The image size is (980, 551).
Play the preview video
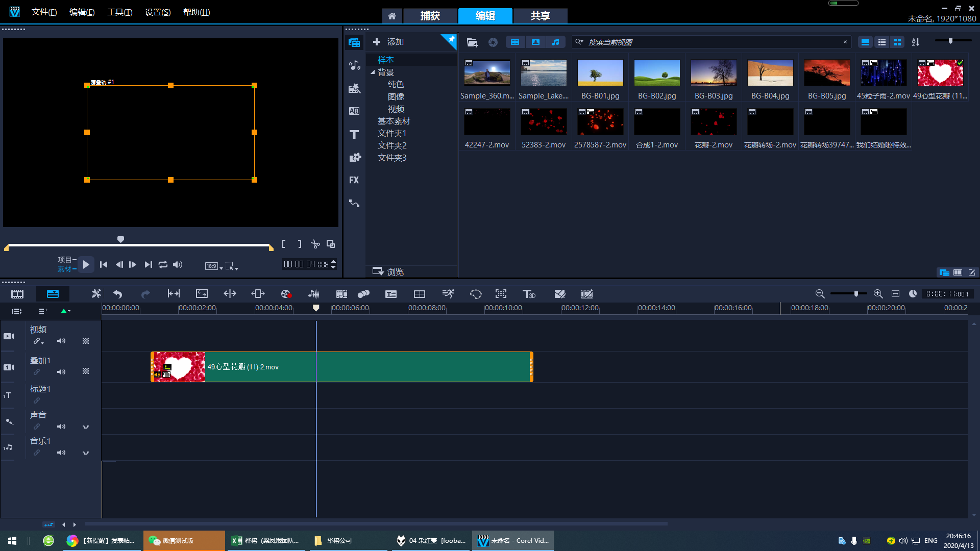[86, 265]
